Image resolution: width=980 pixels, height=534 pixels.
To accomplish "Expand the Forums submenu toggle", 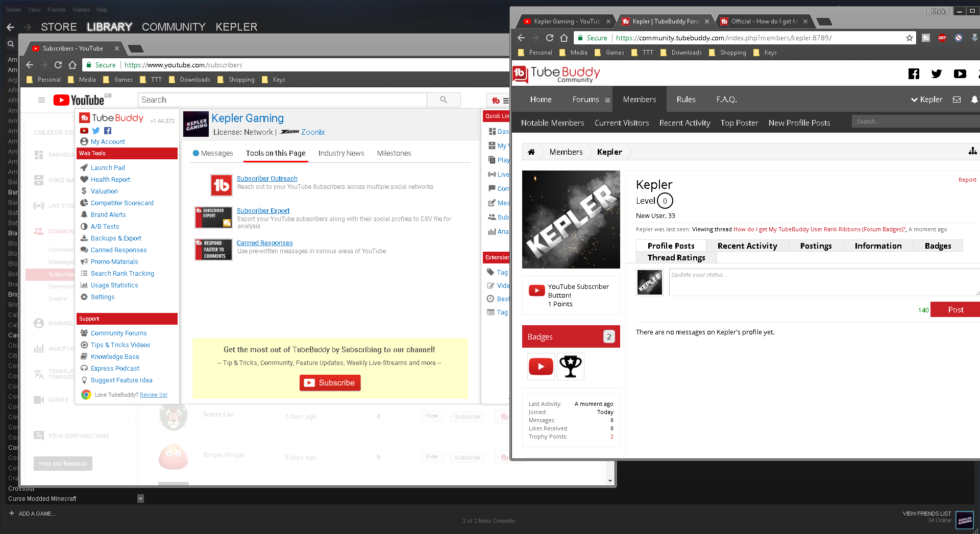I will 607,100.
